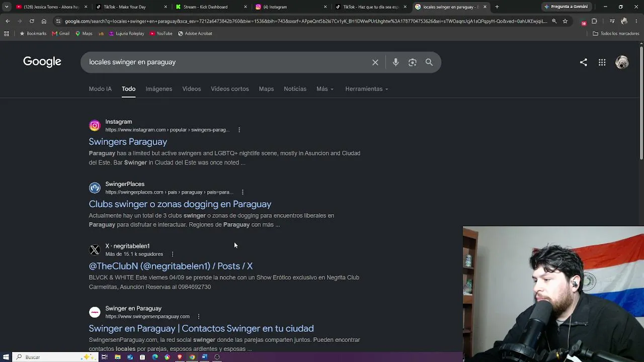Click the Pregunta a Gemini button
Screen dimensions: 644x362
(x=566, y=7)
